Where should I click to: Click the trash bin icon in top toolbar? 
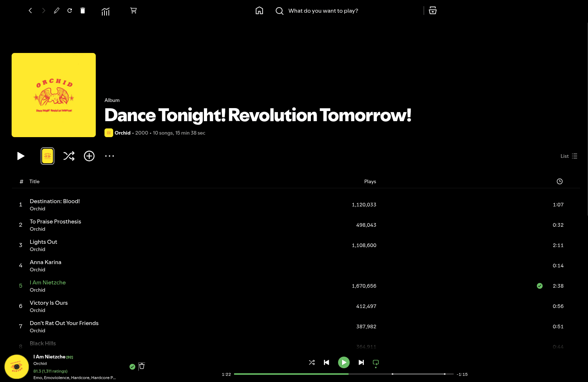(83, 11)
